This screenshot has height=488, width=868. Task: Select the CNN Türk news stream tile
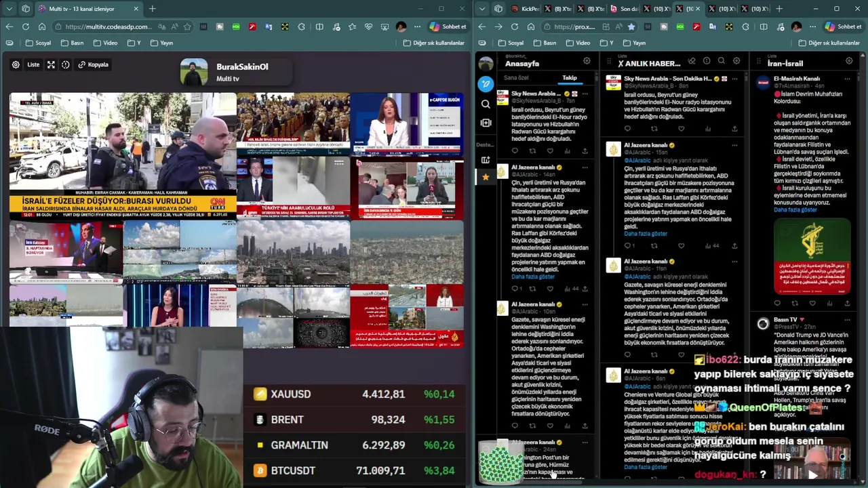click(123, 157)
